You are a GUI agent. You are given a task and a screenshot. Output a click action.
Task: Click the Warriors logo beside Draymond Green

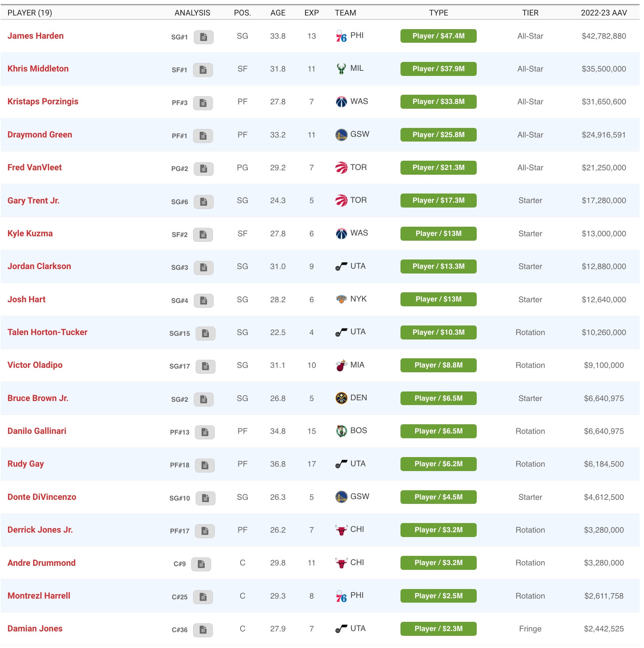(341, 135)
